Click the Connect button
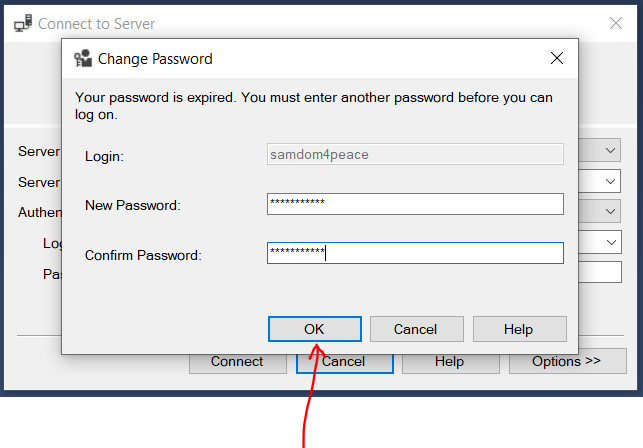 click(237, 362)
